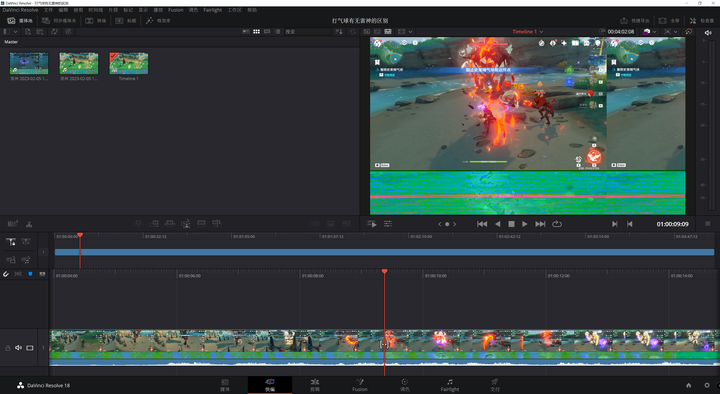Play the timeline in reverse
The height and width of the screenshot is (394, 720).
[497, 224]
